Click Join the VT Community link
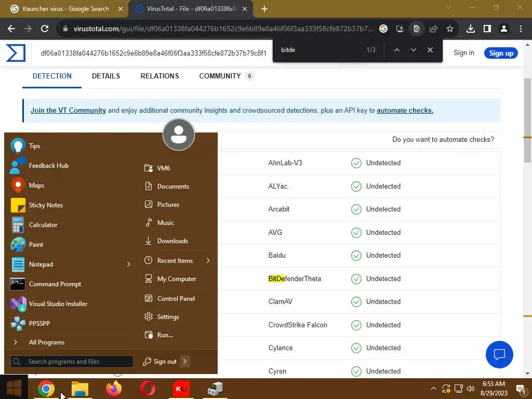Viewport: 532px width, 399px height. 68,111
